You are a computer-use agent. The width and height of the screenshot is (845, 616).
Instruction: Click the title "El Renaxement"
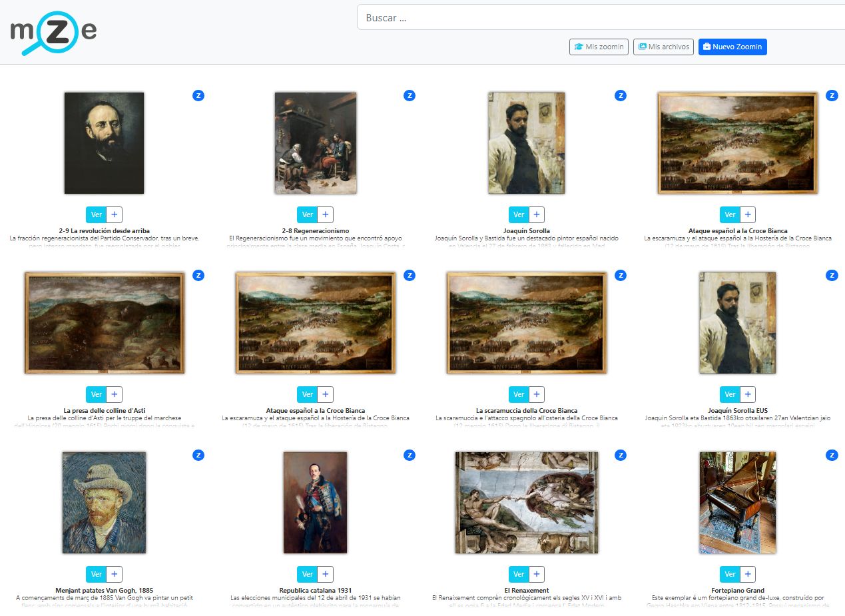(x=527, y=591)
